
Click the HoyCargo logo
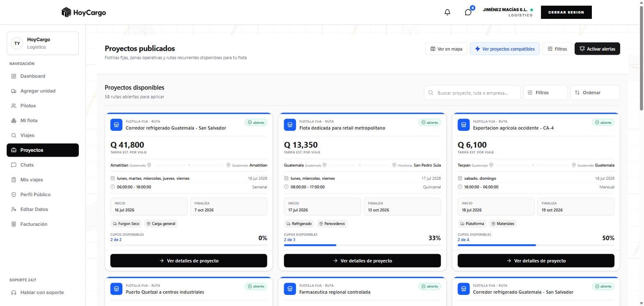[x=84, y=12]
